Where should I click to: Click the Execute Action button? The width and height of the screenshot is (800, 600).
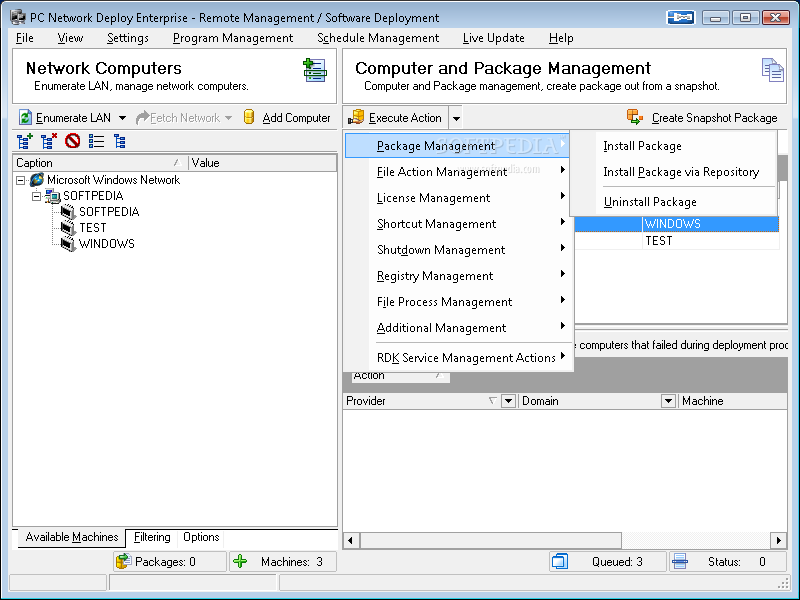(395, 118)
